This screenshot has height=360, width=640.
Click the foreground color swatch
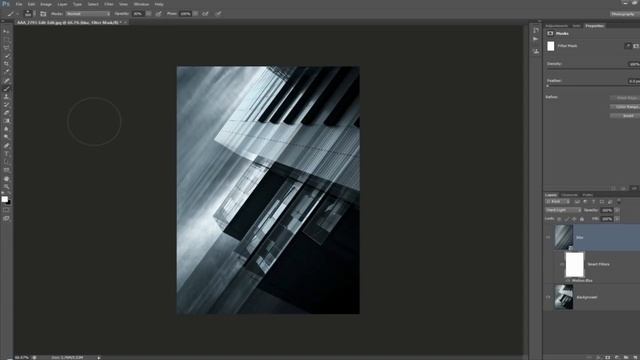[x=4, y=199]
